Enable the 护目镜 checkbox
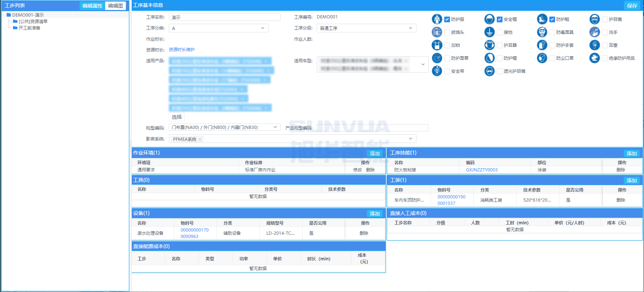The height and width of the screenshot is (292, 644). [x=605, y=19]
